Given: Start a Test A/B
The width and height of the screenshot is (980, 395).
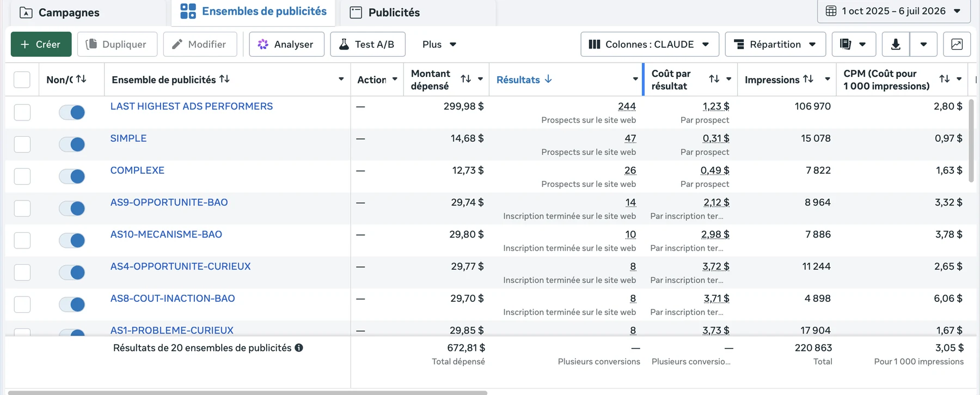Looking at the screenshot, I should 367,44.
